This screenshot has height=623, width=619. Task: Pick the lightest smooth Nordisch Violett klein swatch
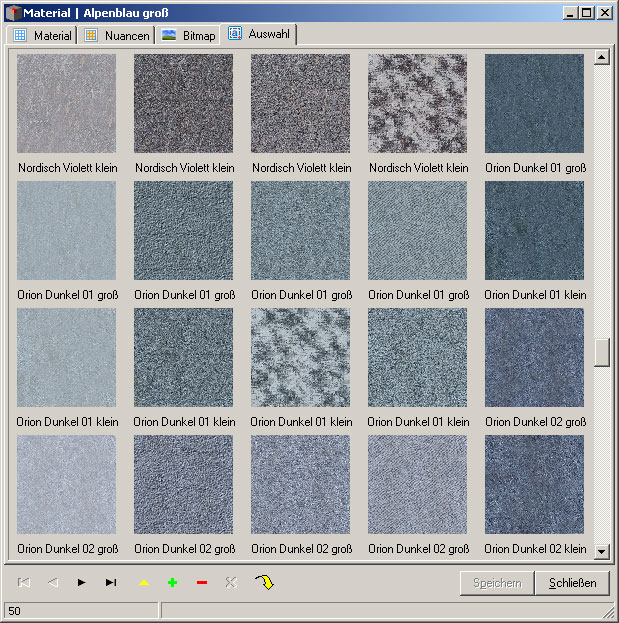click(66, 103)
